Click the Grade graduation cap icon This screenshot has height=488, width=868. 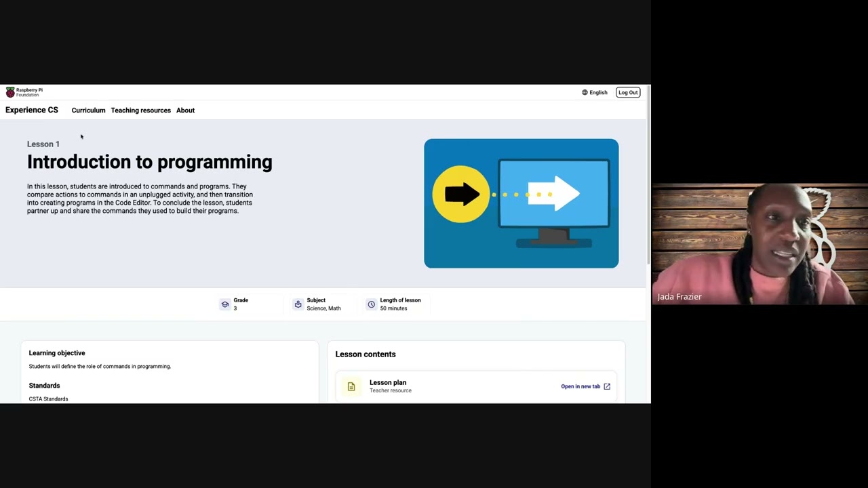(225, 304)
